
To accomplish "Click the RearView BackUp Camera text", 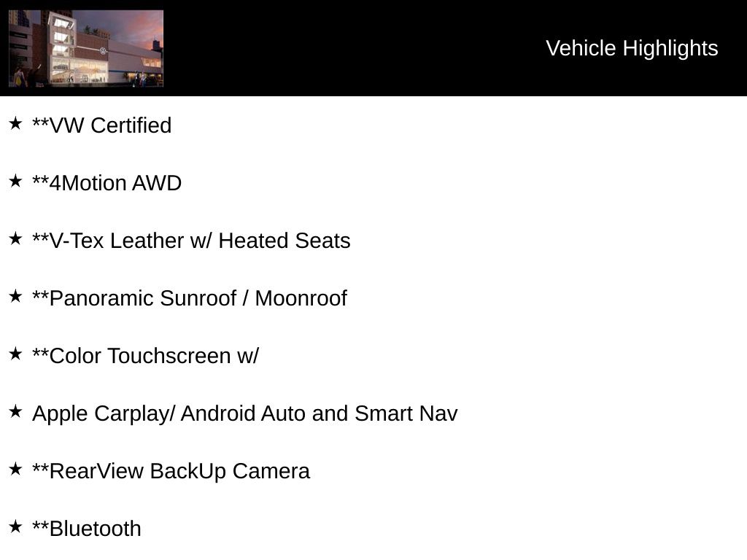I will pyautogui.click(x=171, y=472).
